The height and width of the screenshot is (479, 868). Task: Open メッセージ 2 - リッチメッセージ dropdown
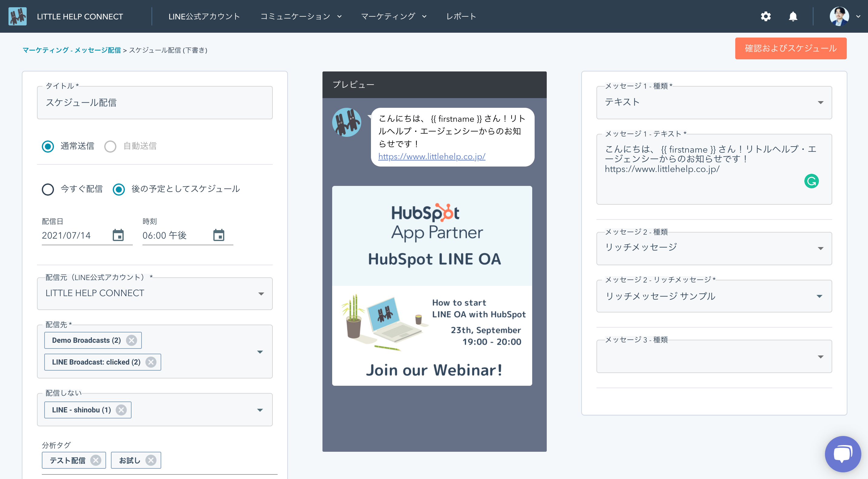pos(714,296)
